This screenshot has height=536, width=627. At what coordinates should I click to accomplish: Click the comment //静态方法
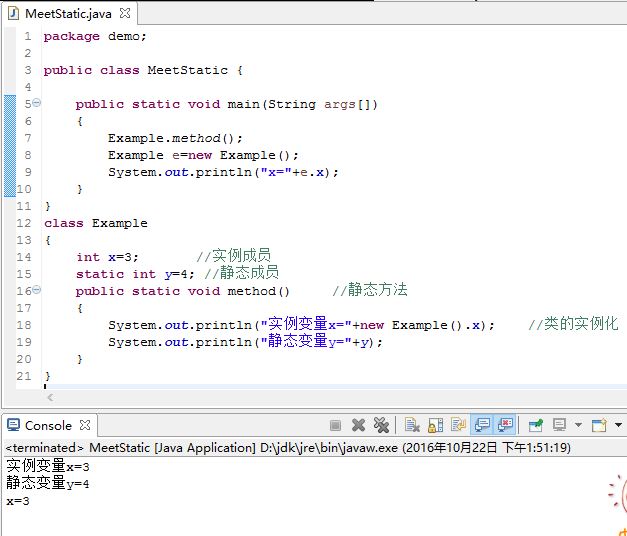click(370, 289)
